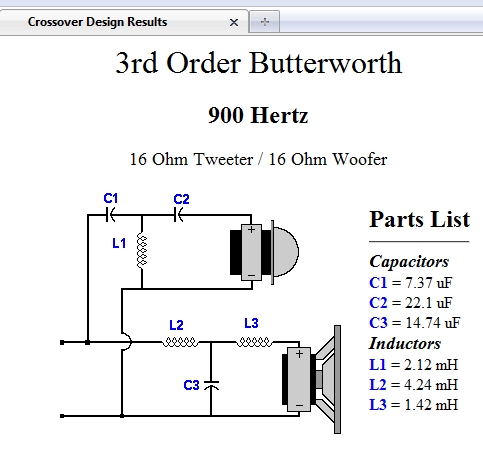Click 'C3 = 14.74 uF' value

pyautogui.click(x=415, y=323)
